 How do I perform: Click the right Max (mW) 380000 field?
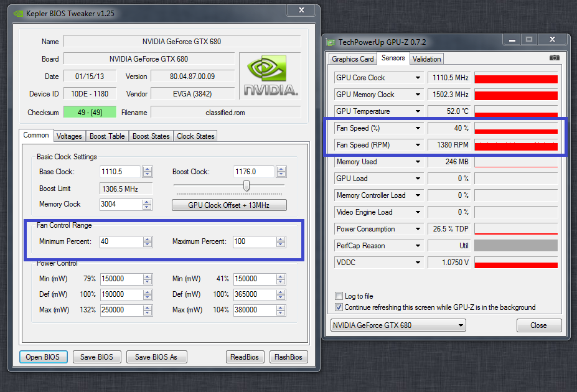point(255,310)
